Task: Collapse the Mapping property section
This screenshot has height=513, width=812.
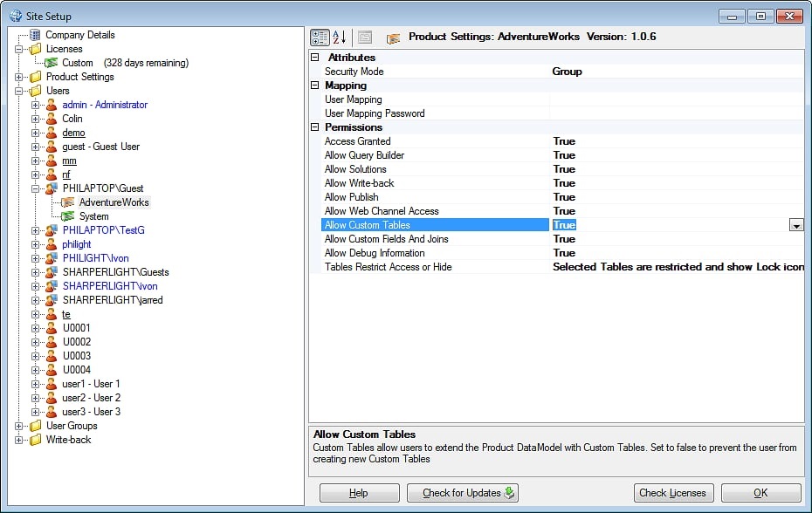Action: [x=315, y=85]
